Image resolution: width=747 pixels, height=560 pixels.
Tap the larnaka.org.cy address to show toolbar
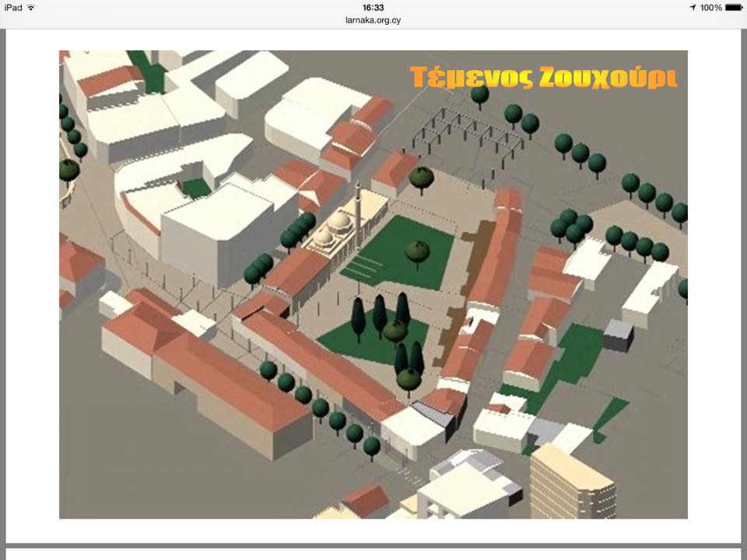pos(373,20)
